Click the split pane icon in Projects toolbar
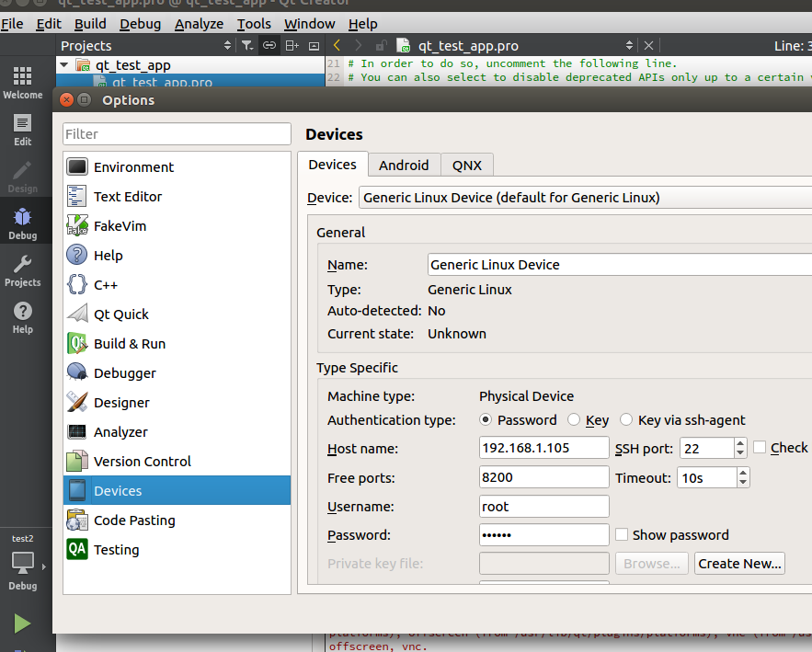 pos(292,46)
